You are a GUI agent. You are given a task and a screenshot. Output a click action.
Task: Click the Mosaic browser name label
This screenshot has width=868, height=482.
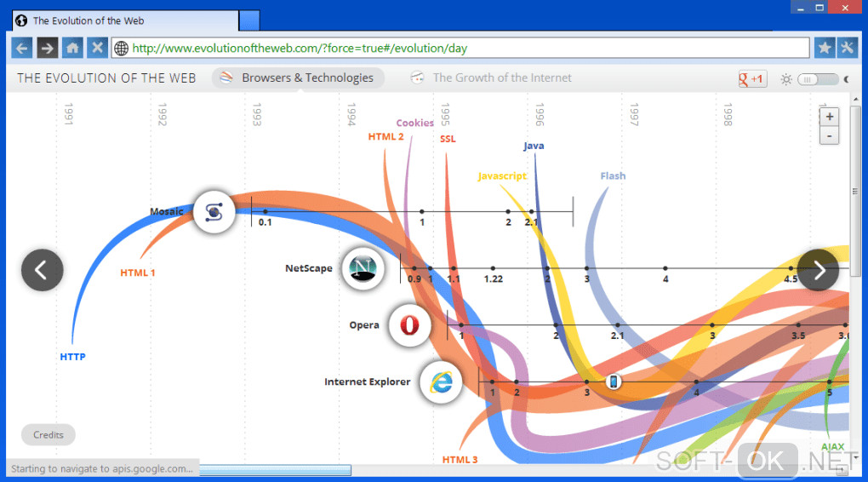(x=166, y=212)
